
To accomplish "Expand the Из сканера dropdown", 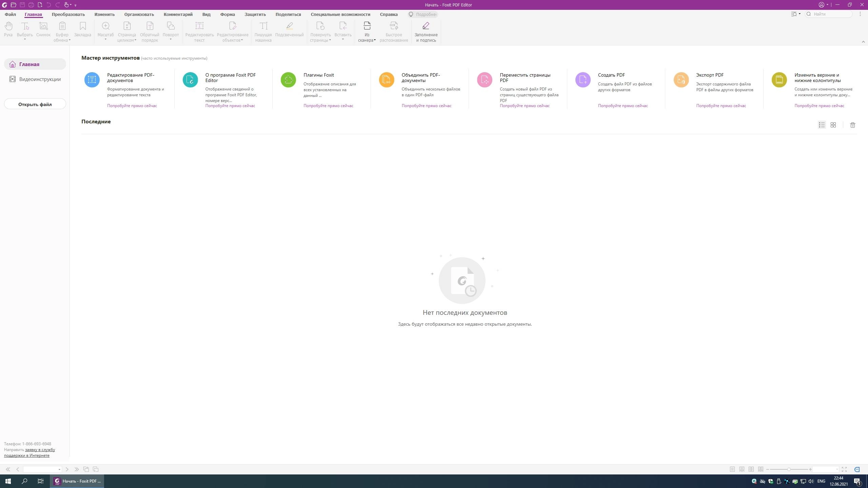I will [375, 40].
